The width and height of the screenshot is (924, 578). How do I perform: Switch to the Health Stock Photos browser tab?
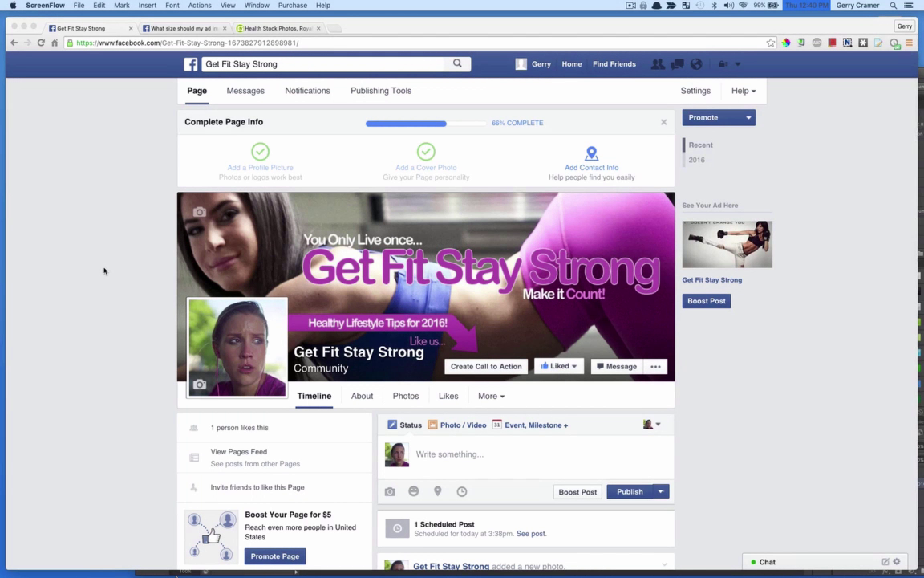(278, 28)
